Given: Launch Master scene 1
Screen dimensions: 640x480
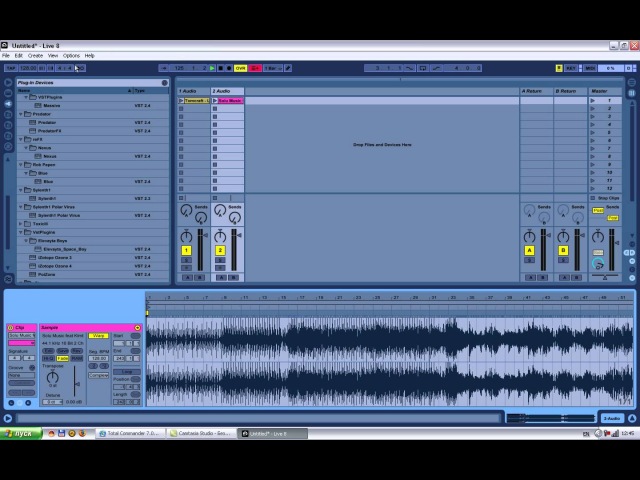Looking at the screenshot, I should coord(593,100).
